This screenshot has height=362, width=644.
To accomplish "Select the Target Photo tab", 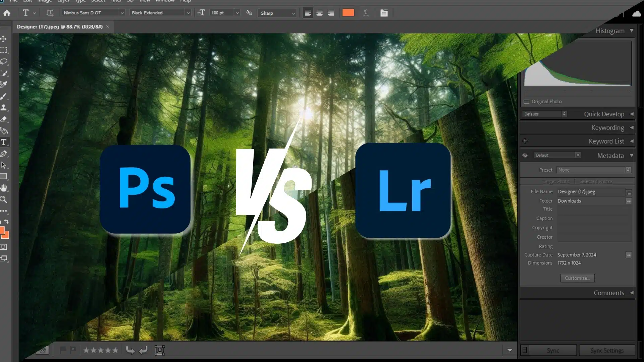I will (x=556, y=181).
